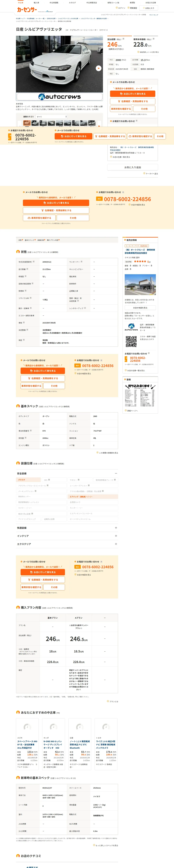
Task: Open the オートクルーズ shop name link
Action: coord(140,251)
